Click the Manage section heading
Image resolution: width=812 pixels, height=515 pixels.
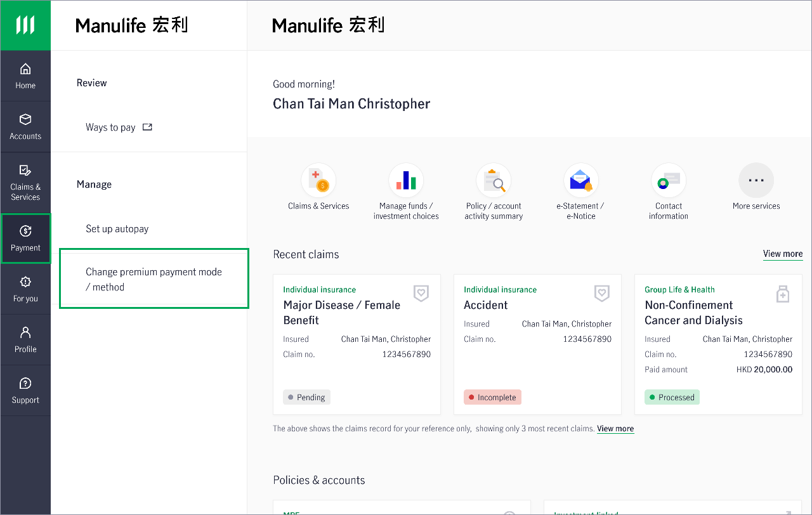pos(94,185)
